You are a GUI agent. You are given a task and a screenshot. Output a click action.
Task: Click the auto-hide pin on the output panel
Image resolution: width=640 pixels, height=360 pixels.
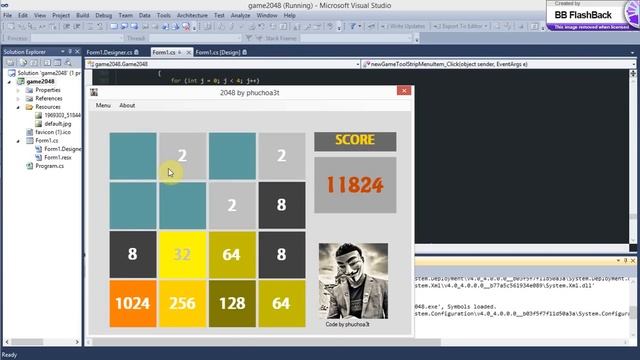coord(625,260)
